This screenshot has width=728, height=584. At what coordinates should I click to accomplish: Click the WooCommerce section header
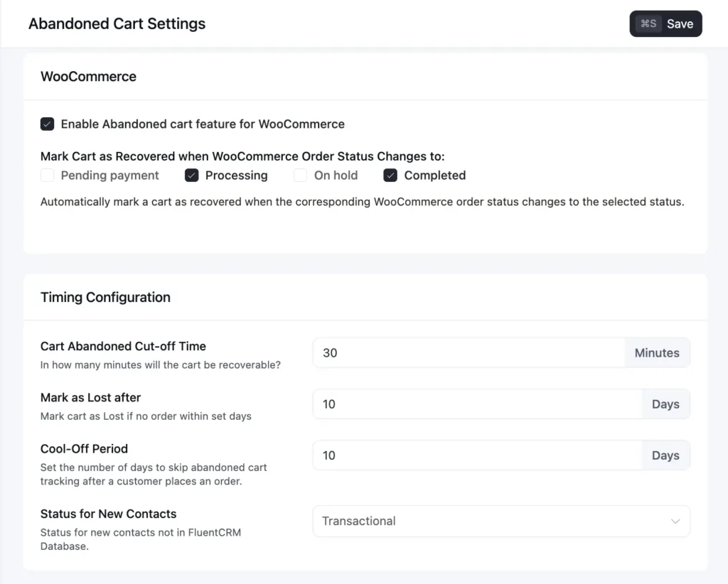(88, 76)
